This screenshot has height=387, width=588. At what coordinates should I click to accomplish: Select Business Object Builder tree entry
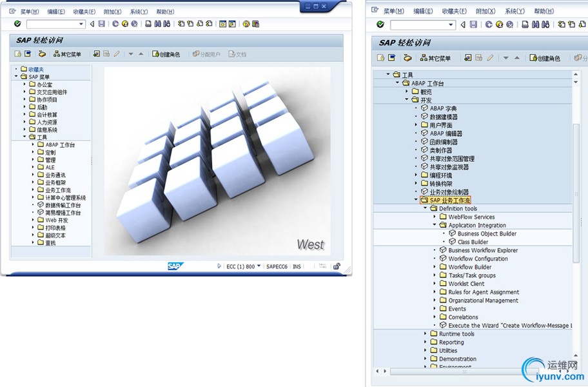pos(487,233)
